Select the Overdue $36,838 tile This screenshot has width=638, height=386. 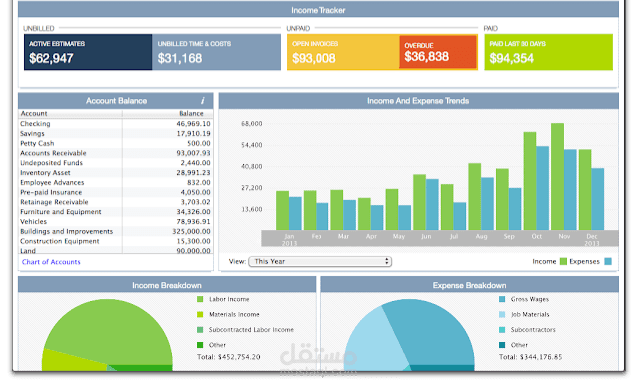(438, 52)
